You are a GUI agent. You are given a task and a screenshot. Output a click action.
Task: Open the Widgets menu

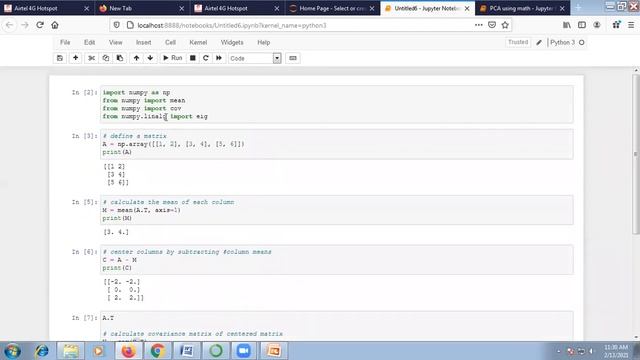pyautogui.click(x=232, y=42)
